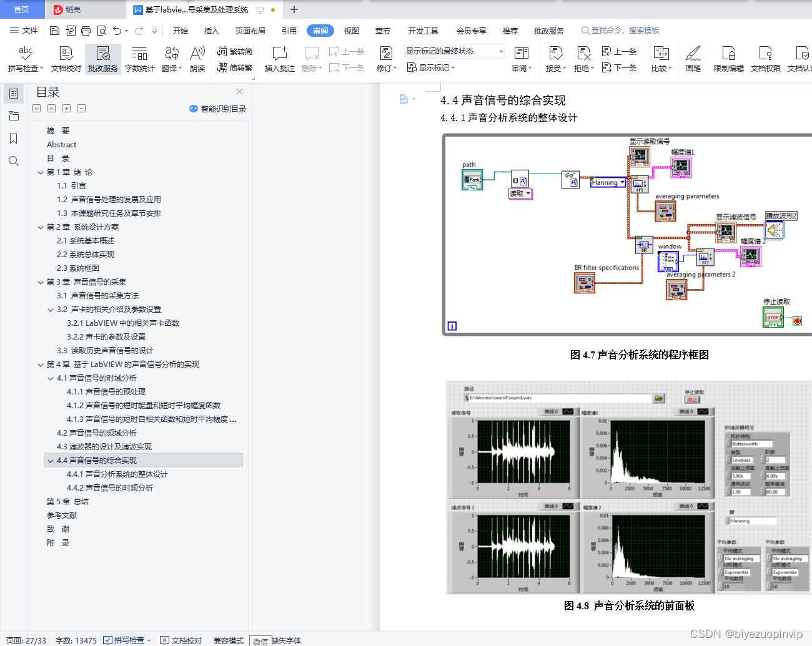
Task: Open the 比较 compare documents tool
Action: point(661,59)
